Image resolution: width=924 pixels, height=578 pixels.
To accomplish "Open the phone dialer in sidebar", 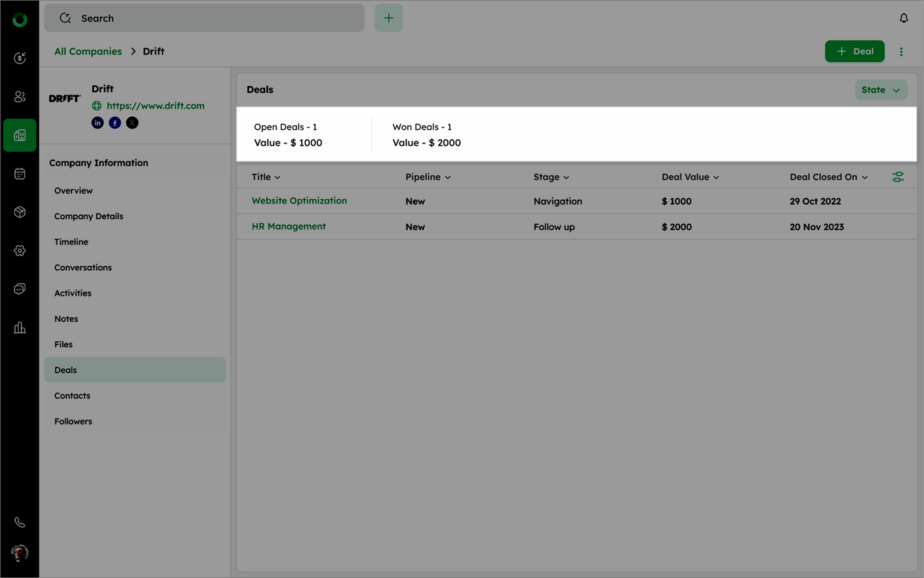I will (20, 522).
